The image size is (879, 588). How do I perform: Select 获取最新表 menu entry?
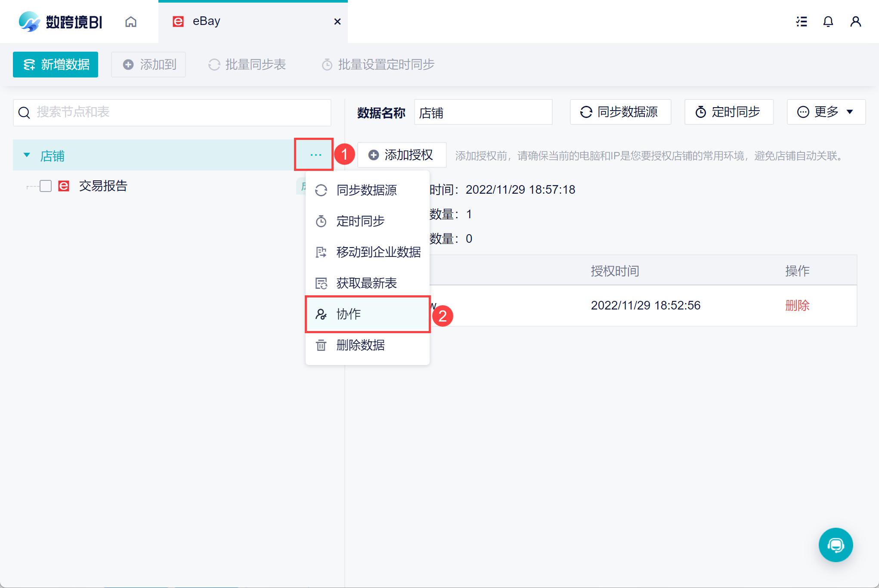pyautogui.click(x=367, y=283)
